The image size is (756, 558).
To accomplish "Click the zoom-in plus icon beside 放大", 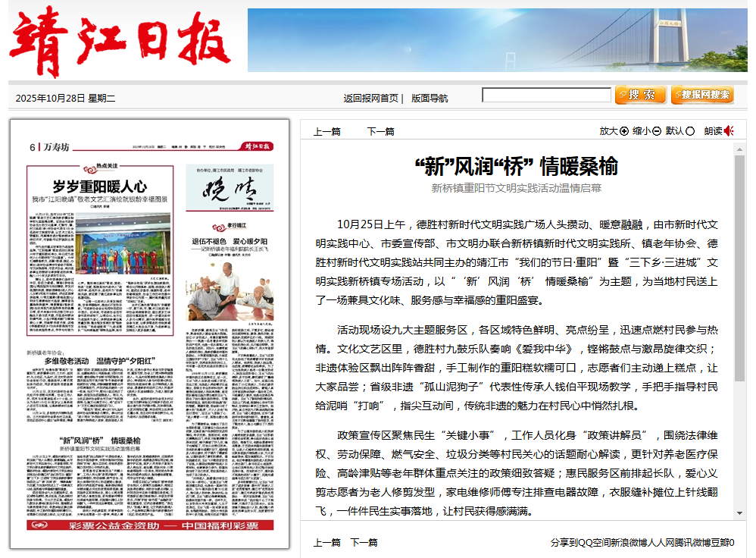I will 624,131.
